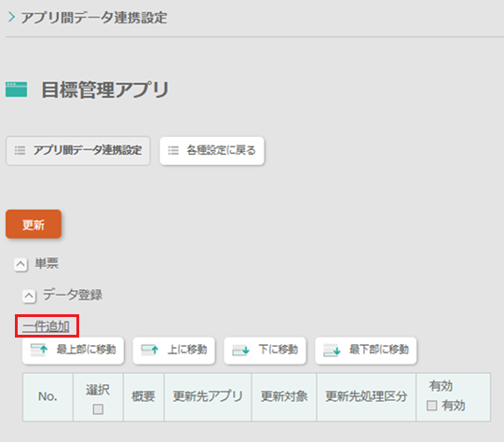Open the アプリ間データ連携設定 tab button
504x442 pixels.
coord(78,150)
